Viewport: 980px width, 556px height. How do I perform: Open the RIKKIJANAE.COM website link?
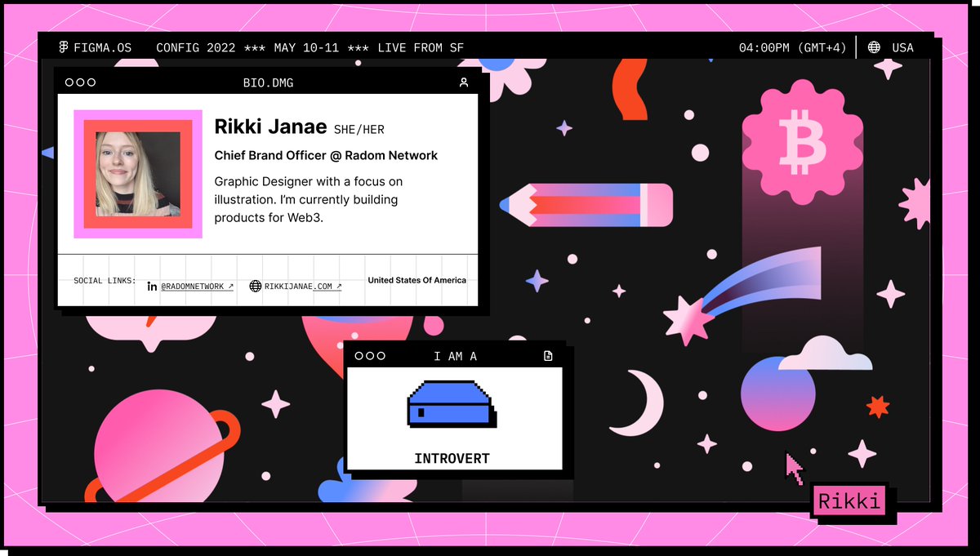click(303, 287)
